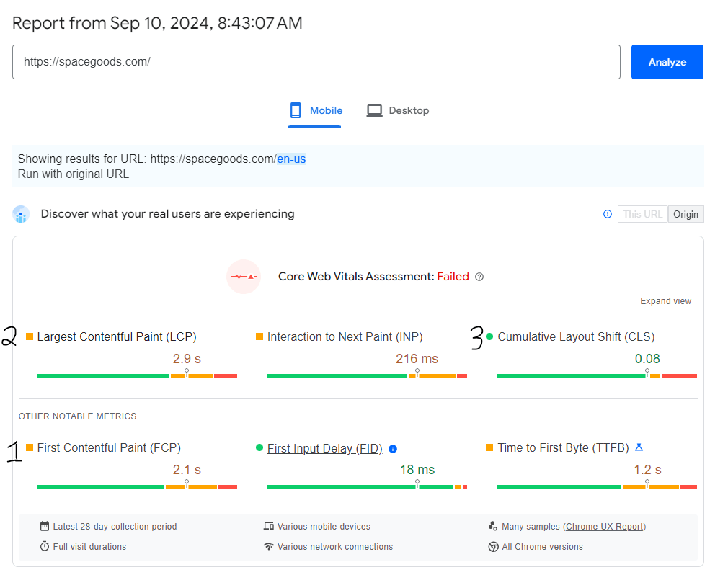Image resolution: width=728 pixels, height=575 pixels.
Task: Open the en-us link in results URL
Action: [x=291, y=159]
